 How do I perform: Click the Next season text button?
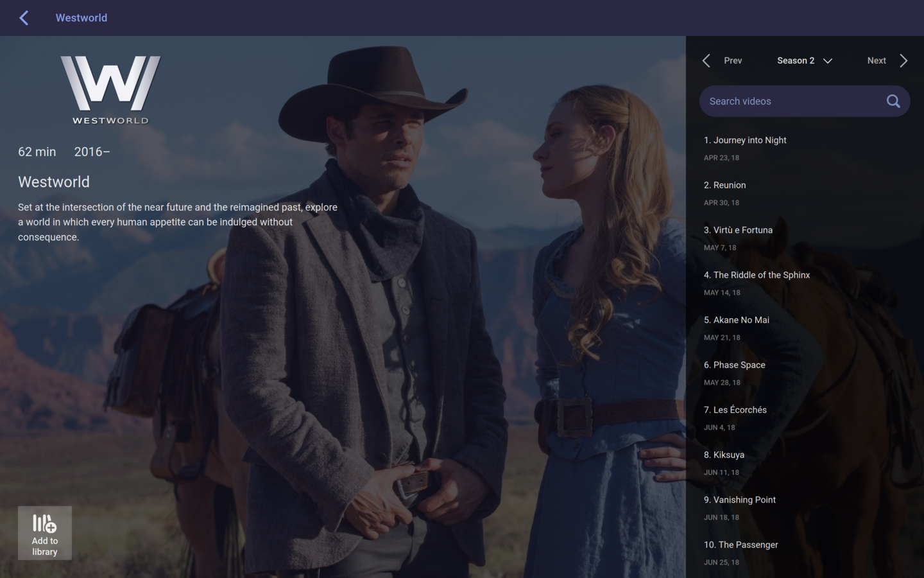pyautogui.click(x=876, y=60)
